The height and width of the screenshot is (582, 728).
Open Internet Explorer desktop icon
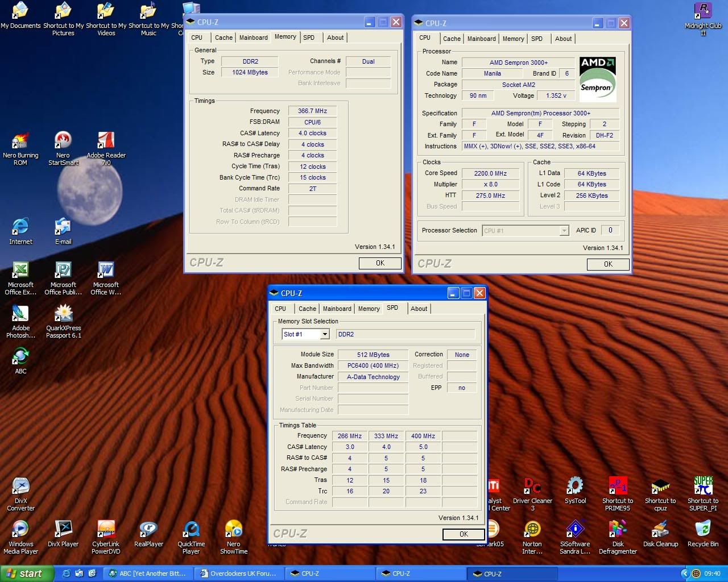[x=20, y=231]
